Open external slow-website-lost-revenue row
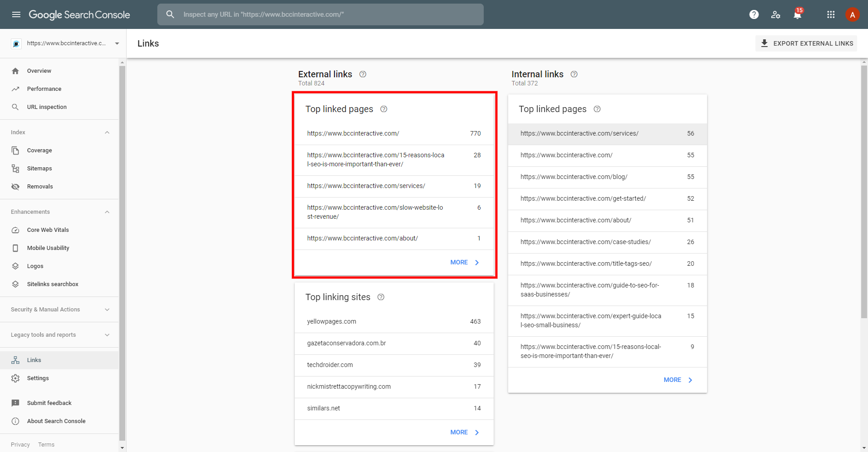868x452 pixels. (394, 212)
